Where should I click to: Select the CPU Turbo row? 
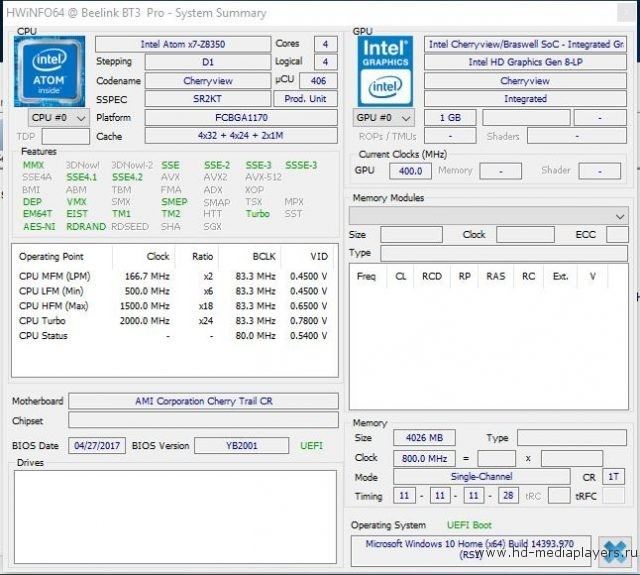pos(173,321)
